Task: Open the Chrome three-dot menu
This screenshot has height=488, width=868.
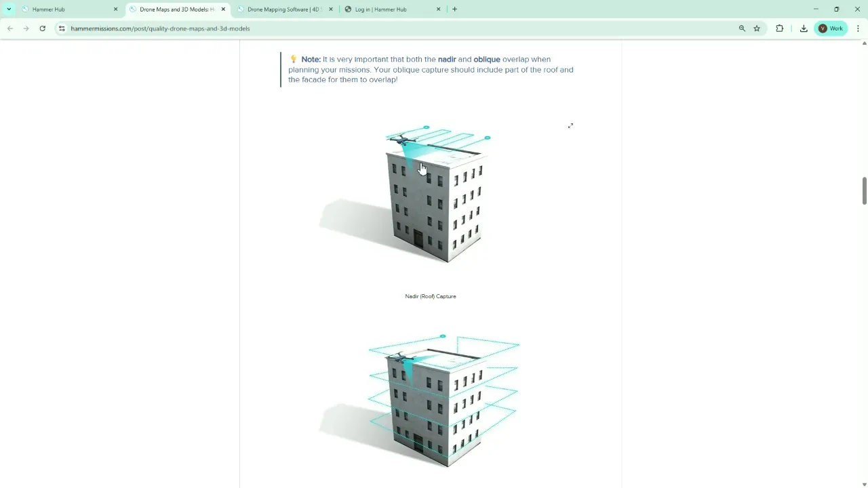Action: (x=859, y=28)
